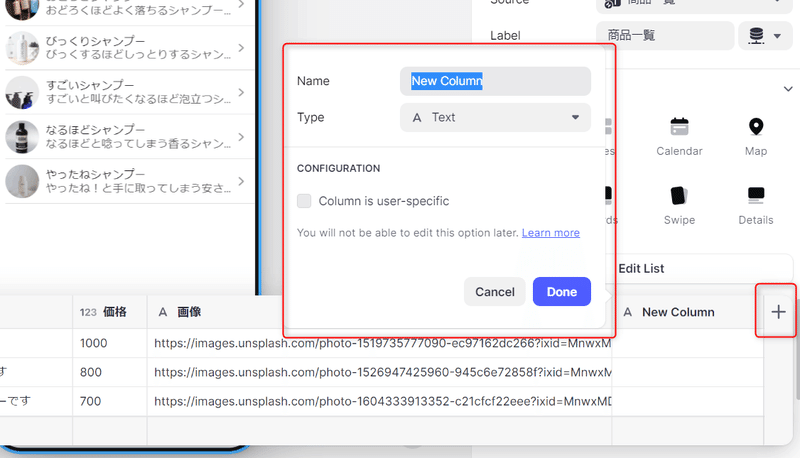This screenshot has height=458, width=800.
Task: Click the chevron on the びっくりシャンプー row
Action: [241, 48]
